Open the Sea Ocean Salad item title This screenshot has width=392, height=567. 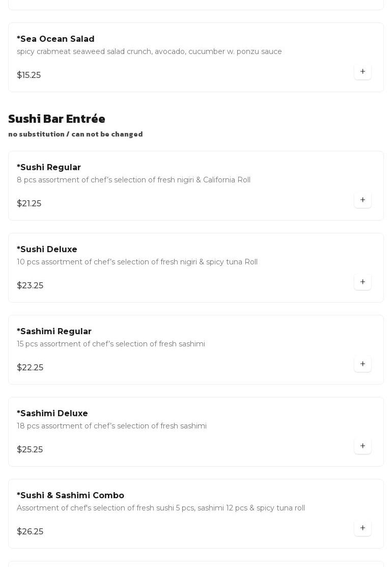(x=55, y=39)
